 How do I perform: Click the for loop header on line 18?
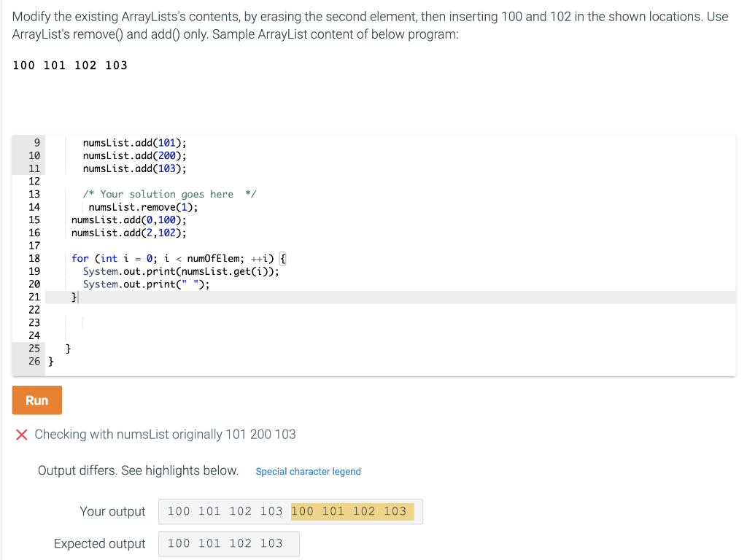pyautogui.click(x=179, y=259)
